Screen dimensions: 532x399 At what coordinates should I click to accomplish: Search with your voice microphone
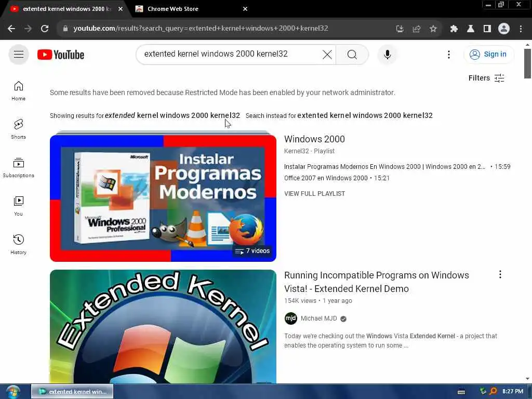[387, 54]
